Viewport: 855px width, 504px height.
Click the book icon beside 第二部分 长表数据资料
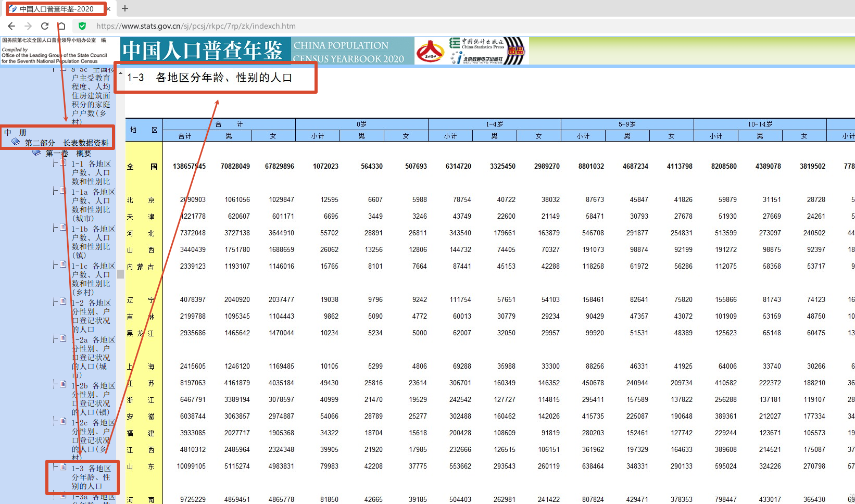16,142
